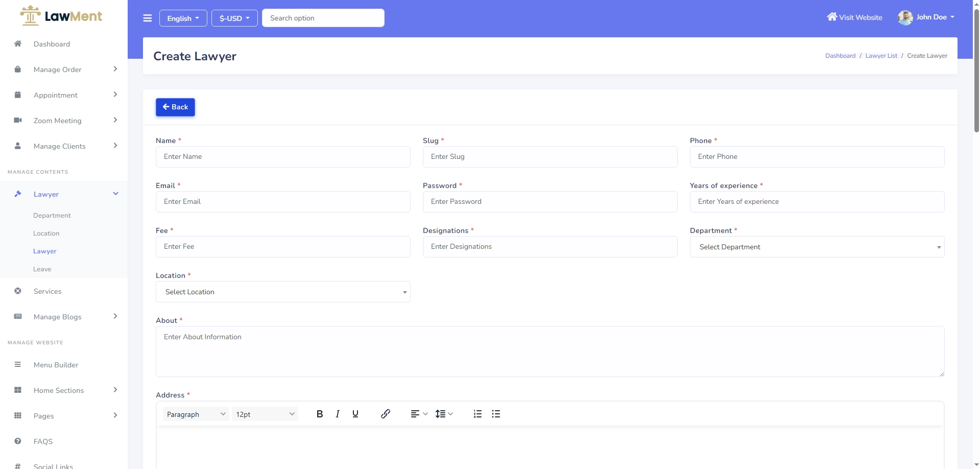Expand the Manage Blogs chevron
Viewport: 980px width, 469px height.
pos(115,316)
